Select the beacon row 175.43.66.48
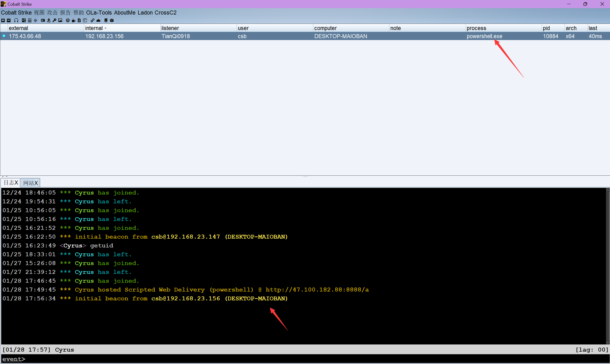Screen dimensions: 610x364 [x=305, y=36]
